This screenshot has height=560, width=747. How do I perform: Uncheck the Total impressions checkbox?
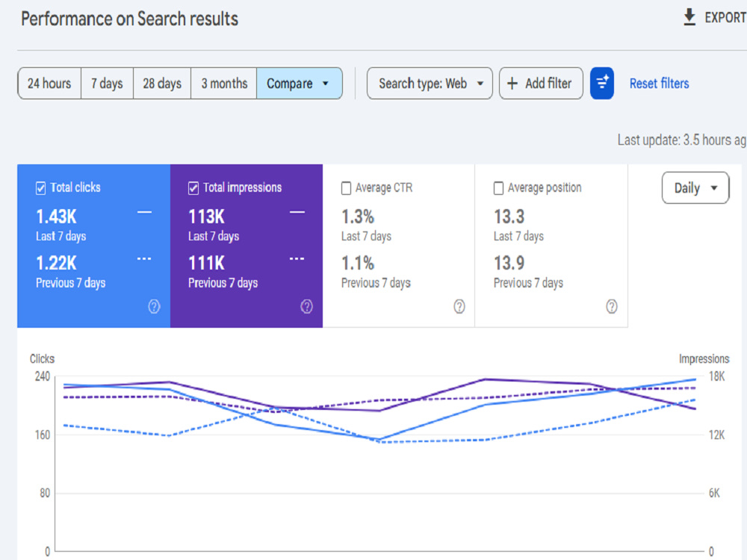pos(193,188)
